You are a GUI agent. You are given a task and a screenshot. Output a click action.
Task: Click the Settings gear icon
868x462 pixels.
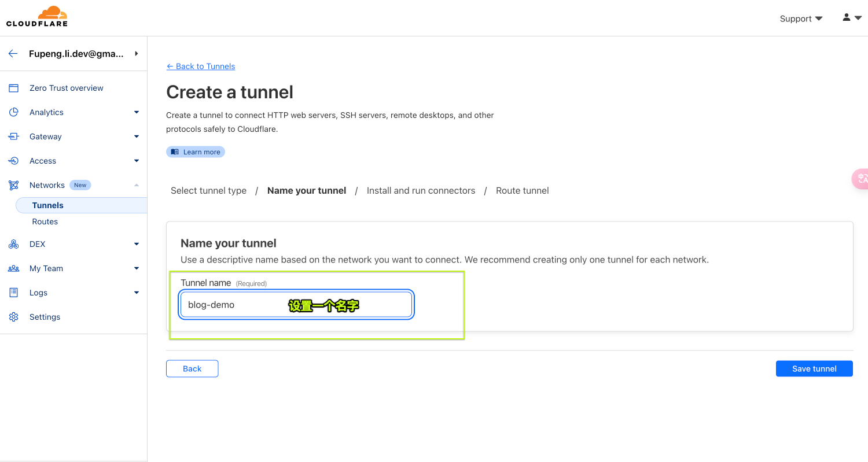click(14, 317)
